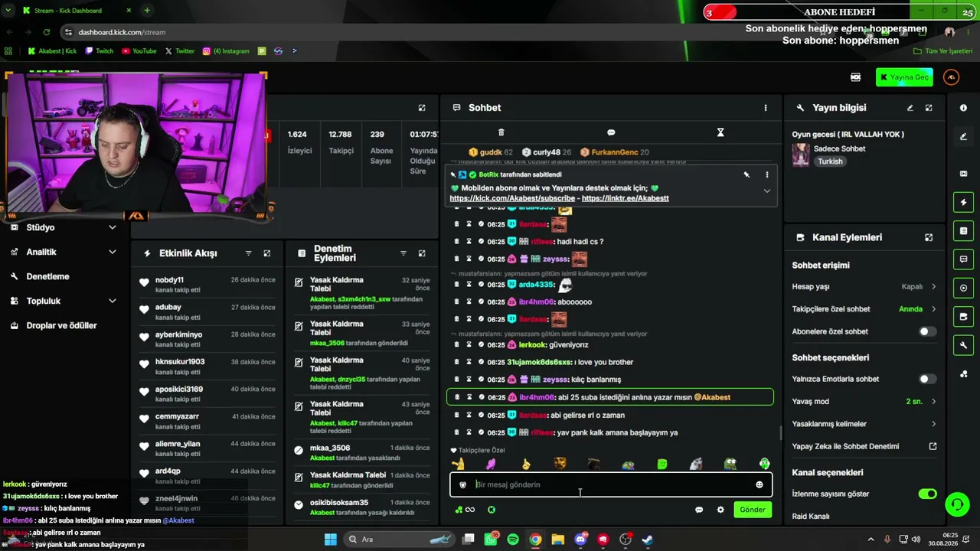Image resolution: width=980 pixels, height=551 pixels.
Task: Open WhatsApp from the Windows taskbar
Action: (492, 540)
